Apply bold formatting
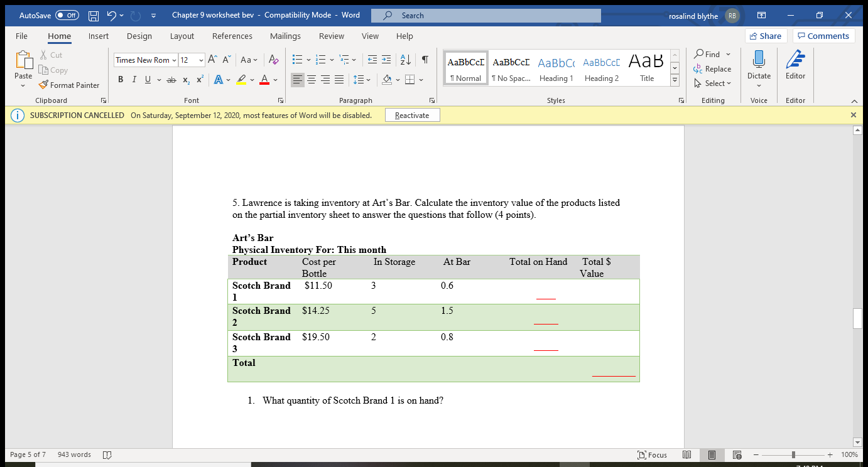Image resolution: width=868 pixels, height=467 pixels. 121,79
